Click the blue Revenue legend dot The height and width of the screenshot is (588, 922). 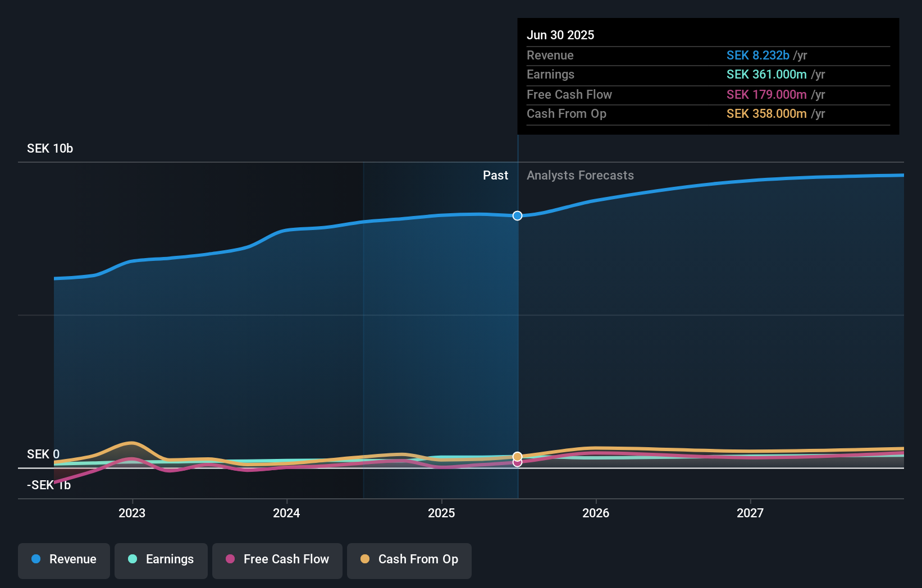click(x=36, y=559)
